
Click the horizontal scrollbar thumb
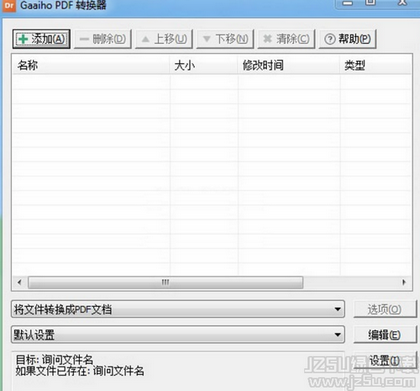pyautogui.click(x=166, y=282)
